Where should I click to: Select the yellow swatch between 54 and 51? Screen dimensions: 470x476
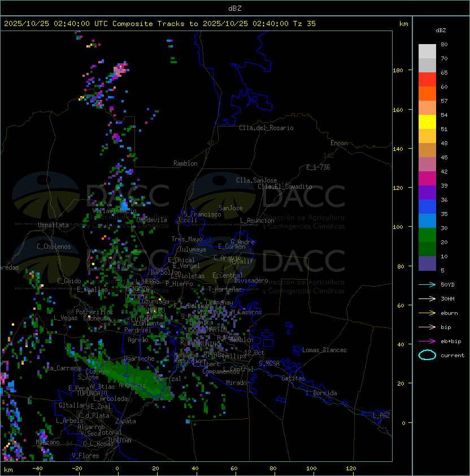427,122
